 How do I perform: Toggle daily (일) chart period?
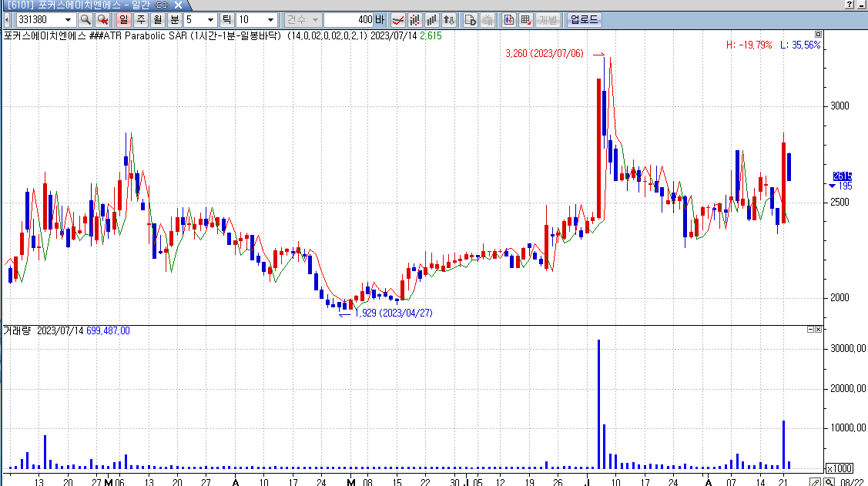click(124, 19)
